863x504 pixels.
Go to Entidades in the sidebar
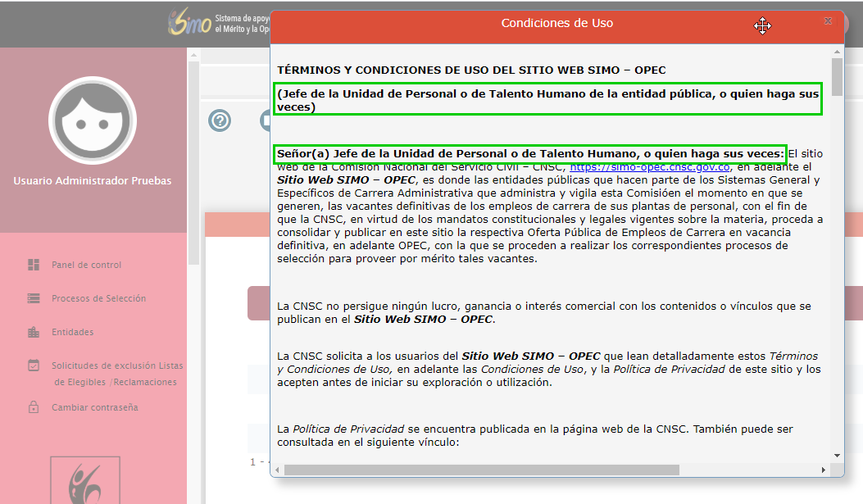point(72,332)
